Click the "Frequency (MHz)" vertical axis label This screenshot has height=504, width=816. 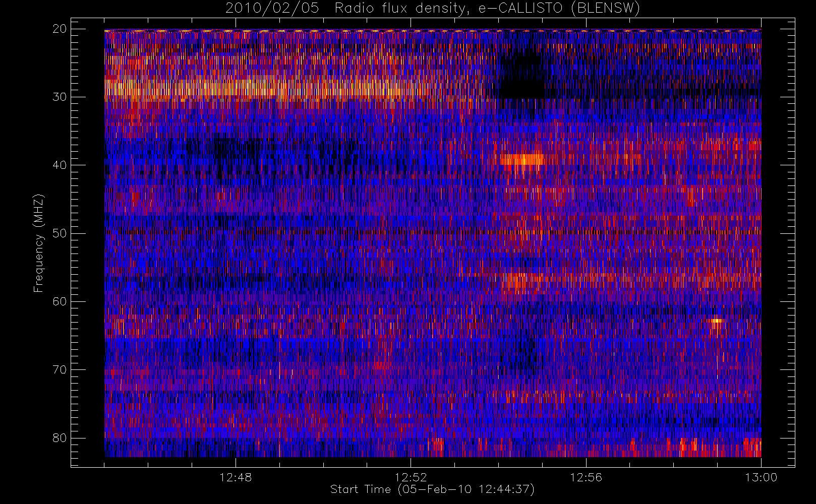click(38, 243)
